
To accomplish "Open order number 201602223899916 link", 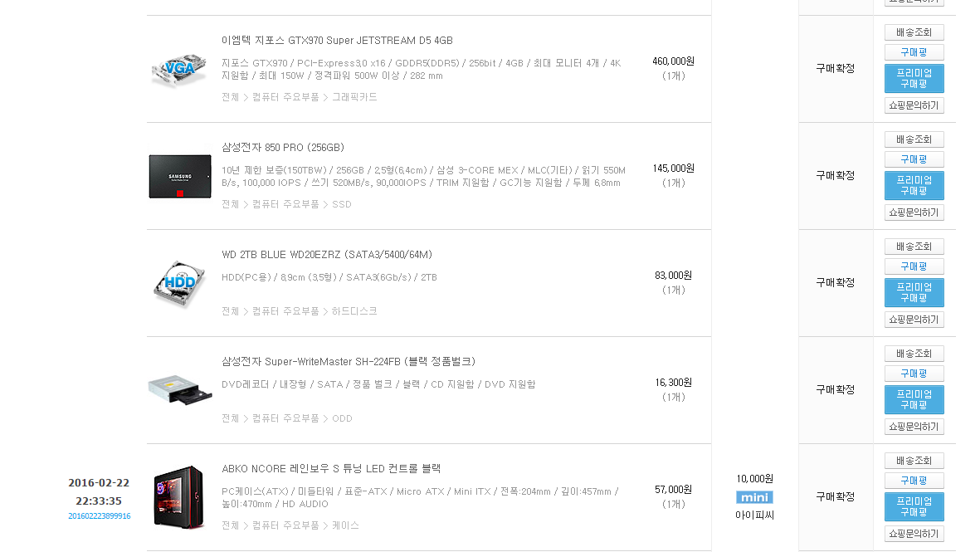I will (99, 516).
